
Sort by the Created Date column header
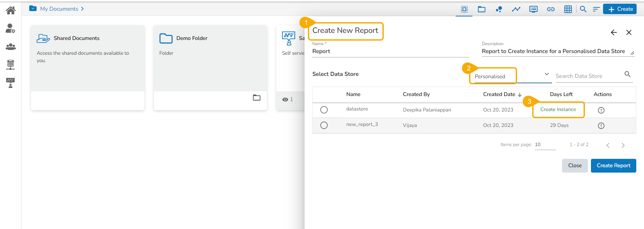point(499,94)
